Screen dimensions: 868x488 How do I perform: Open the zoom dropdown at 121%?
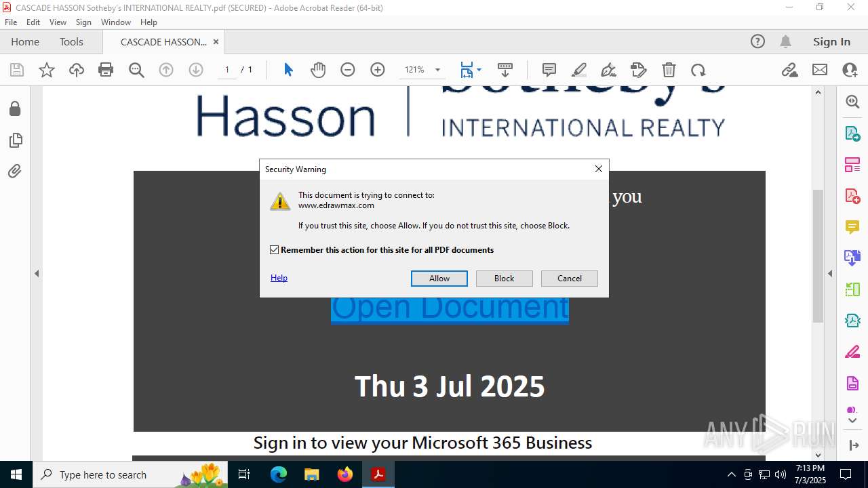(x=437, y=70)
